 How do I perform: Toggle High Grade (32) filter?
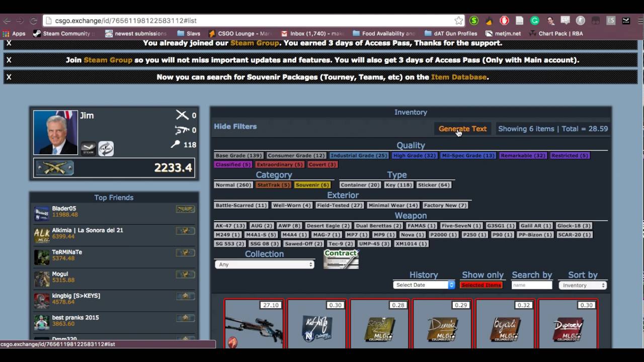point(414,155)
